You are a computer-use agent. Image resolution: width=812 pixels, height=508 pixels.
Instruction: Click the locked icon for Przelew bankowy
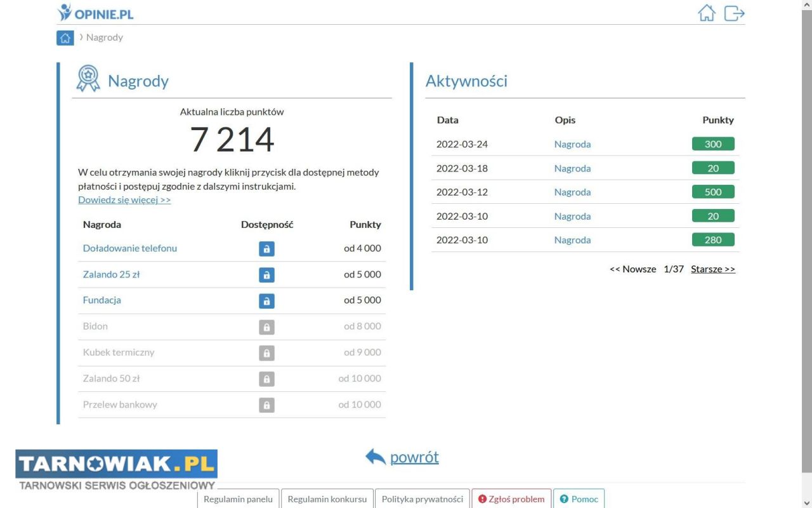[x=266, y=405]
